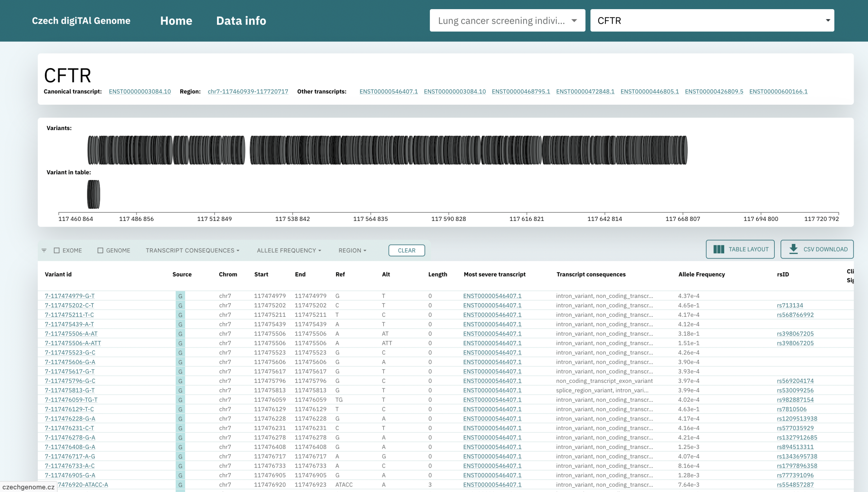Image resolution: width=868 pixels, height=492 pixels.
Task: Click the filter list icon
Action: click(x=44, y=250)
